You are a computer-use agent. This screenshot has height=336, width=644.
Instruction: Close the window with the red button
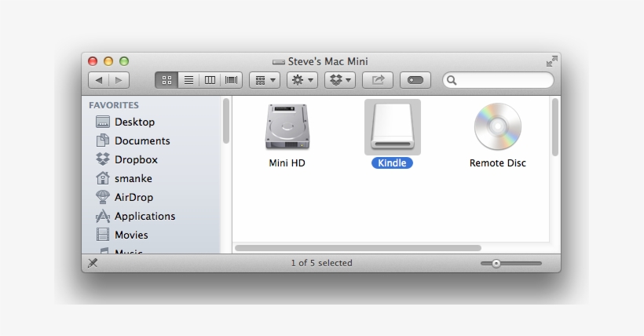pyautogui.click(x=93, y=61)
